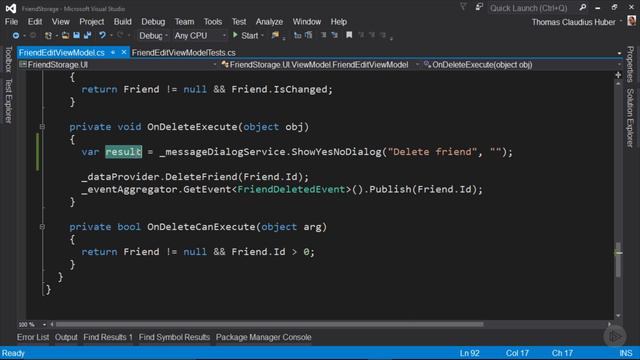Click the toolbar icon left of Comment Selection
This screenshot has width=640, height=360.
click(309, 36)
